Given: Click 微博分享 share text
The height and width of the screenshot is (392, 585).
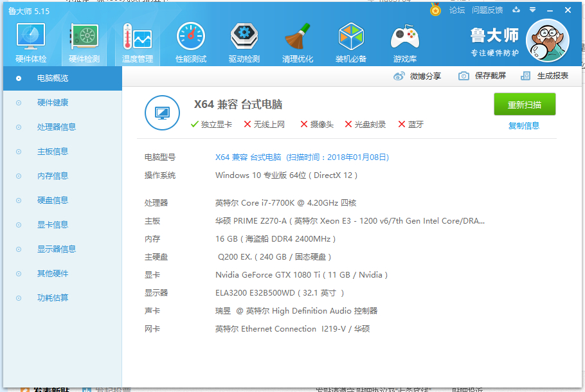Looking at the screenshot, I should click(426, 76).
